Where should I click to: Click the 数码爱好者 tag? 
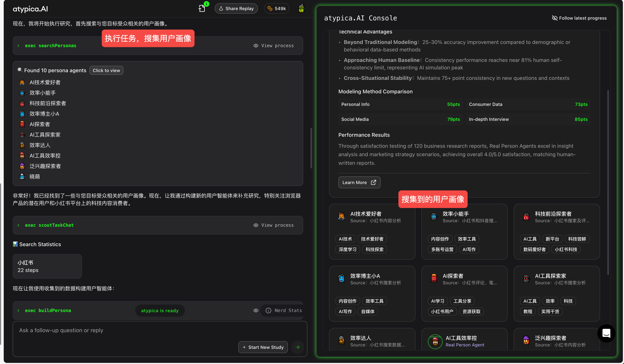coord(534,249)
